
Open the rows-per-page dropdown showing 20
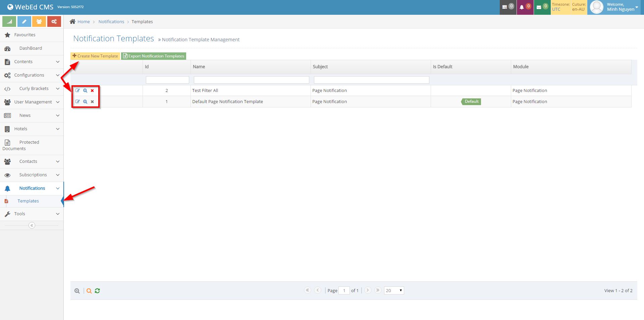(x=394, y=290)
